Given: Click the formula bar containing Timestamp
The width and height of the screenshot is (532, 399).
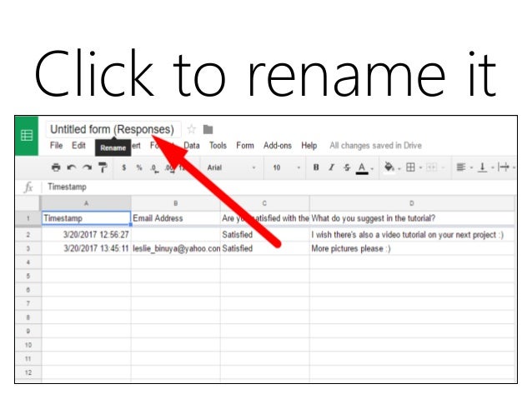Looking at the screenshot, I should pos(279,187).
